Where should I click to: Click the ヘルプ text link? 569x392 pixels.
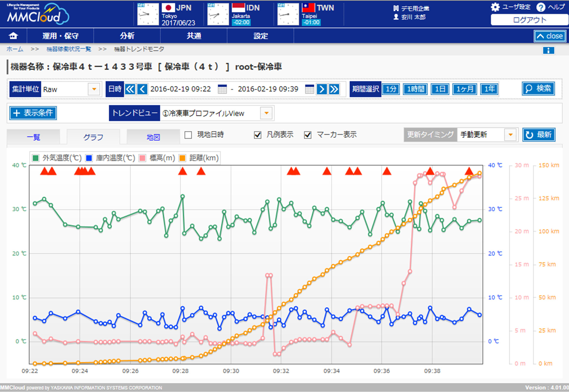tap(556, 7)
